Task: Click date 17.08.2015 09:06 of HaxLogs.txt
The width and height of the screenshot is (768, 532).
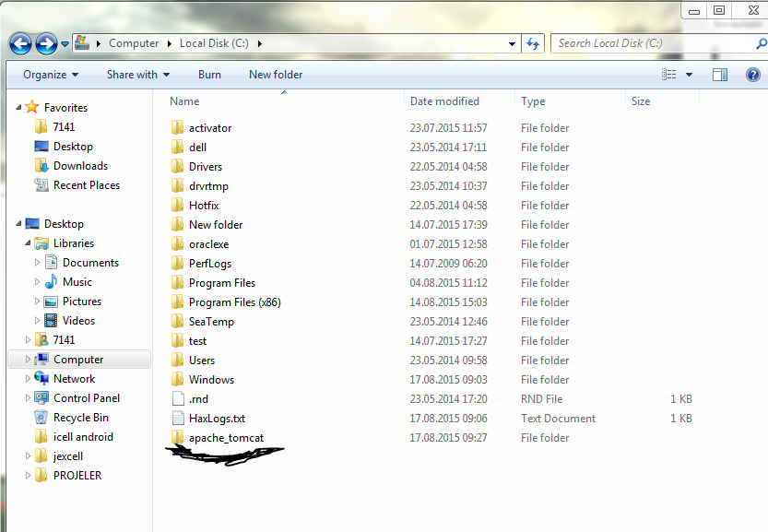Action: point(449,419)
